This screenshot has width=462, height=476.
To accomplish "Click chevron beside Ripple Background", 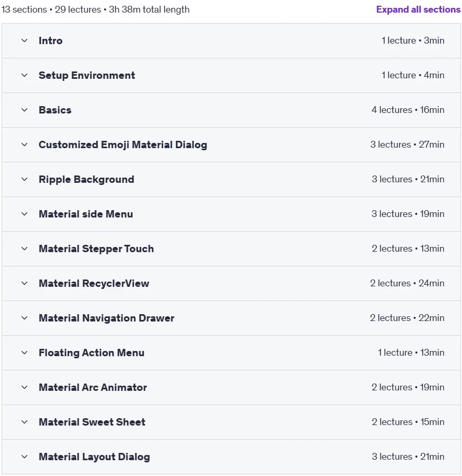I will [x=25, y=179].
